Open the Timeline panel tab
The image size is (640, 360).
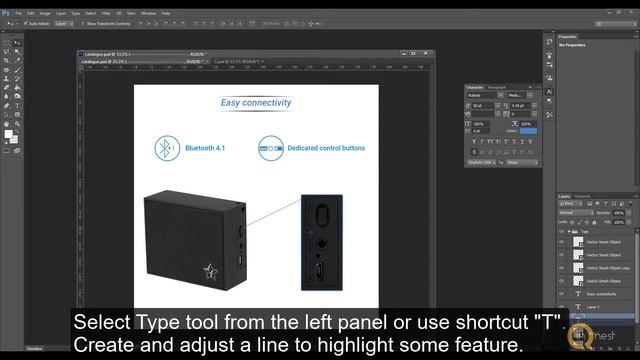click(34, 349)
